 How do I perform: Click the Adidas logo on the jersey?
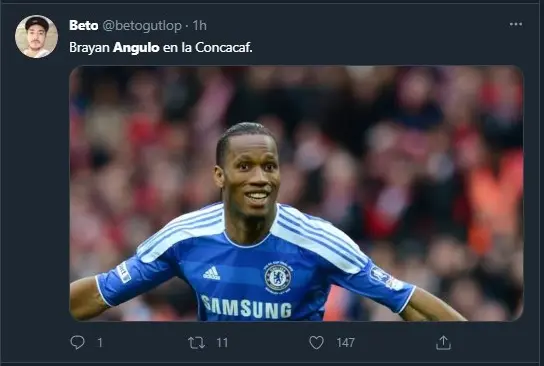(212, 273)
